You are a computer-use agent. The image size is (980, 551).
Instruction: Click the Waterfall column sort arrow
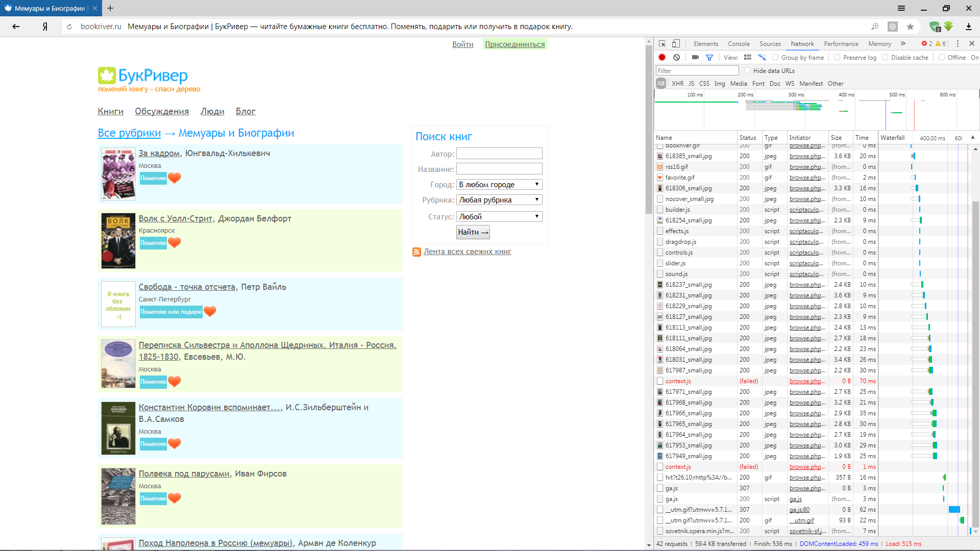[x=973, y=137]
